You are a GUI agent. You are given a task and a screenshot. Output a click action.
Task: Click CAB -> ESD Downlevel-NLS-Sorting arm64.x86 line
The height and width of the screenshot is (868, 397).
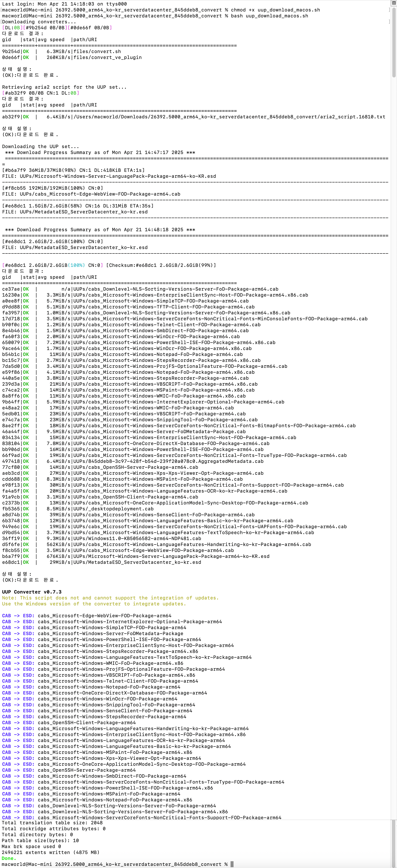115,812
